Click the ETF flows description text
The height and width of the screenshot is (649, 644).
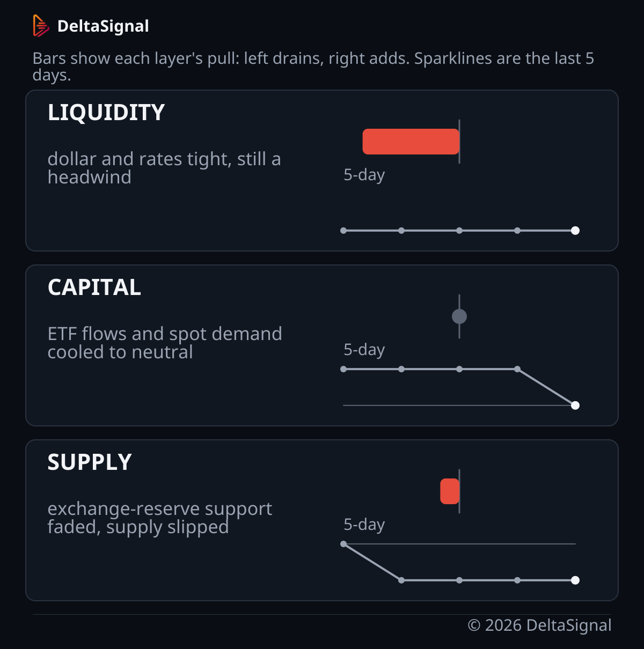tap(165, 343)
